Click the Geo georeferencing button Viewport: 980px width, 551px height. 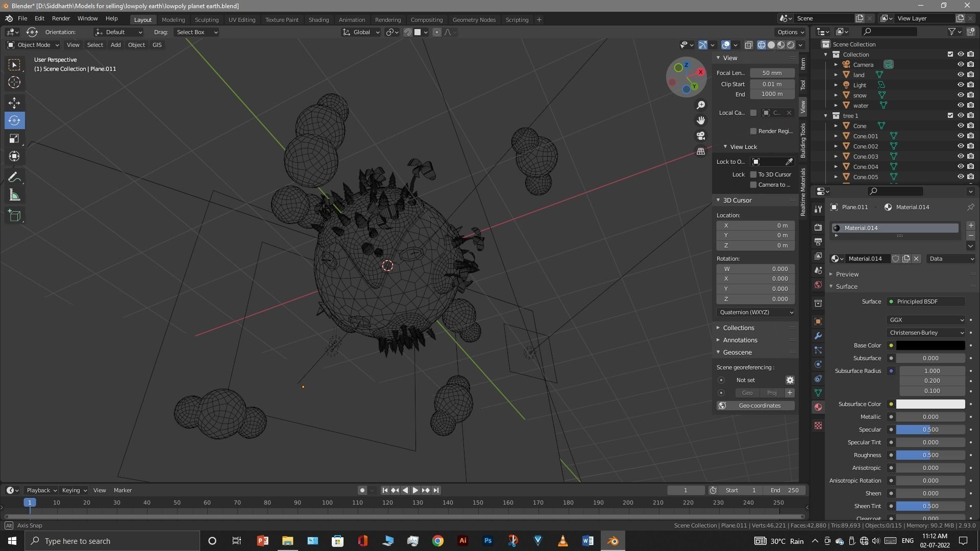(747, 393)
